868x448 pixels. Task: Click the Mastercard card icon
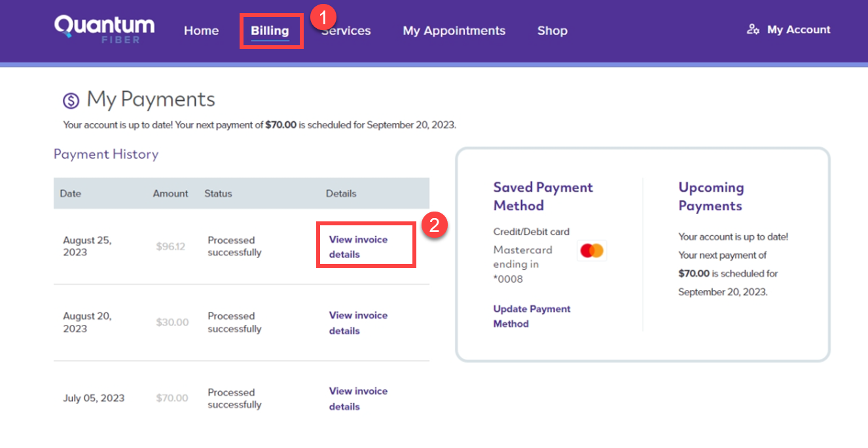pyautogui.click(x=591, y=250)
